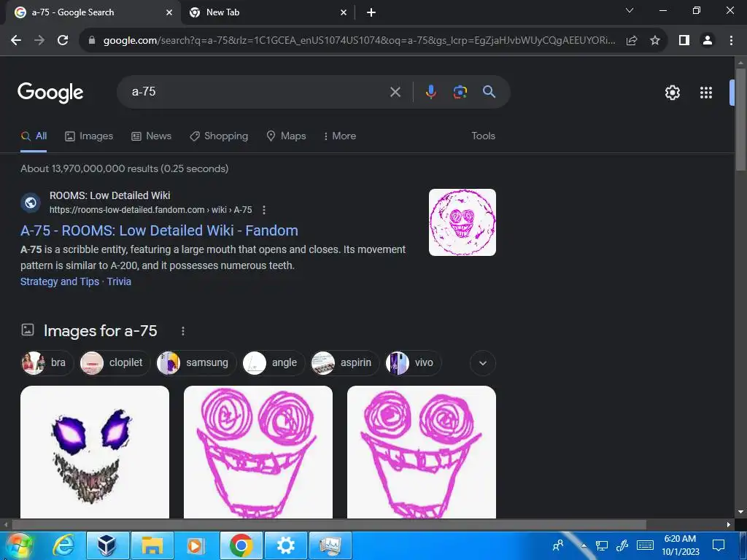Open the new tab plus button

[x=371, y=13]
